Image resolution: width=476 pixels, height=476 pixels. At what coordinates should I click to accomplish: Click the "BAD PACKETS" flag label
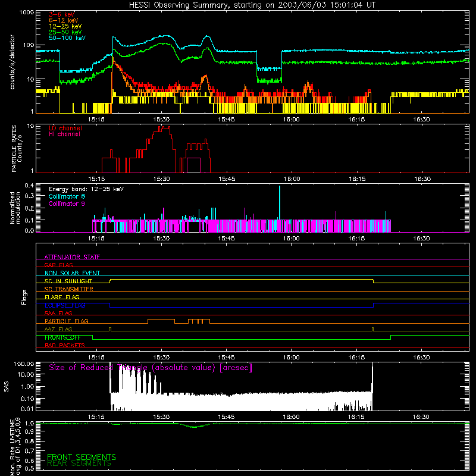click(x=65, y=345)
